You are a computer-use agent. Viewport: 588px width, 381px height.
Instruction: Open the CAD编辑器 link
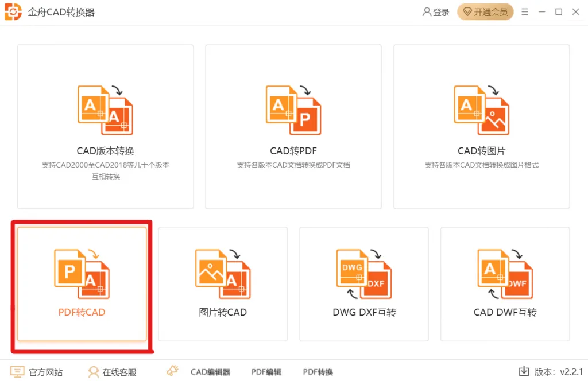click(x=210, y=372)
